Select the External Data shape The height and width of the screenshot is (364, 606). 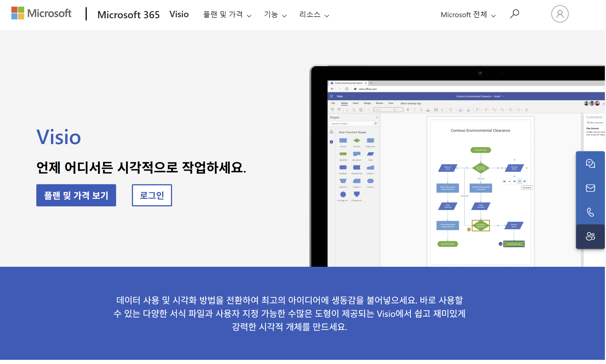tap(357, 167)
